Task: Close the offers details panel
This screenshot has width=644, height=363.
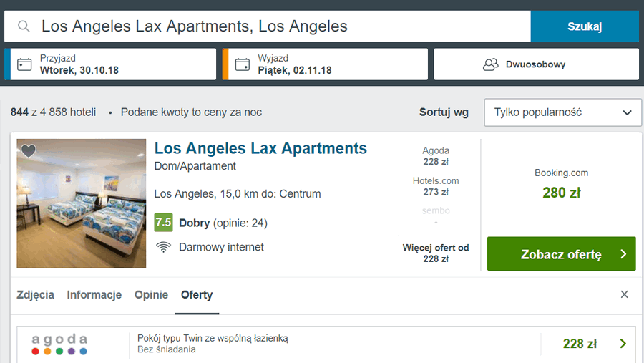Action: point(624,294)
